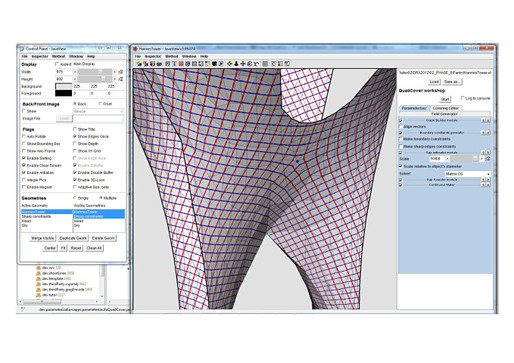Open the Window menu in HannesTower window

[189, 56]
